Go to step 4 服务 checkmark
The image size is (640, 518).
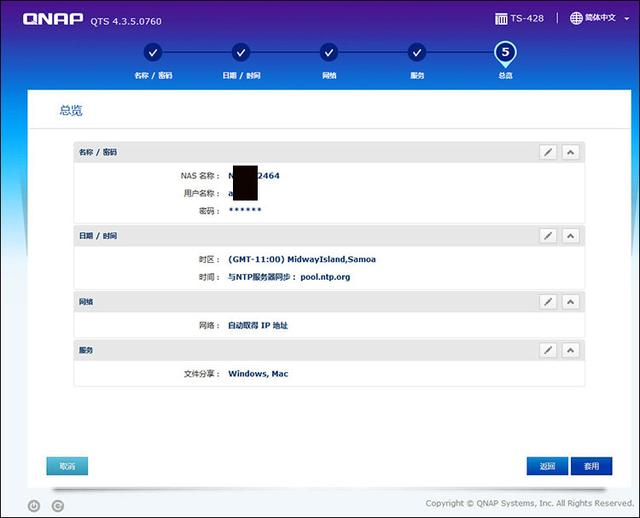click(417, 52)
